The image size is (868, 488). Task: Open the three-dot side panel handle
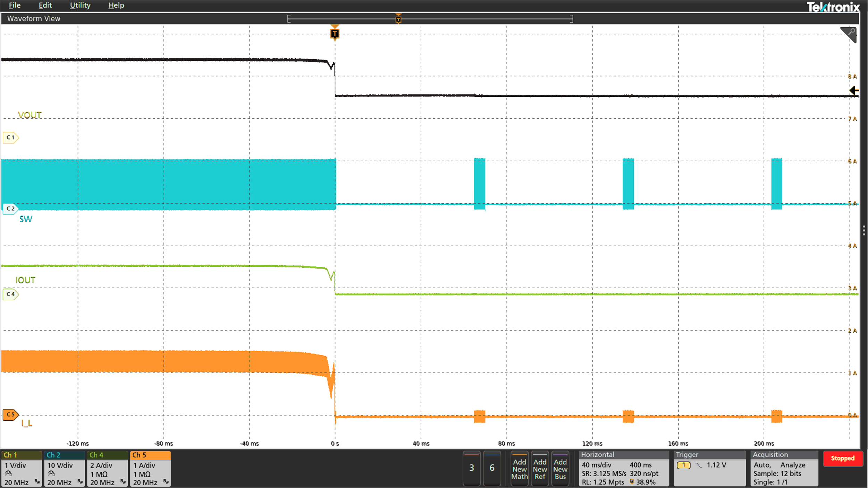pyautogui.click(x=863, y=230)
